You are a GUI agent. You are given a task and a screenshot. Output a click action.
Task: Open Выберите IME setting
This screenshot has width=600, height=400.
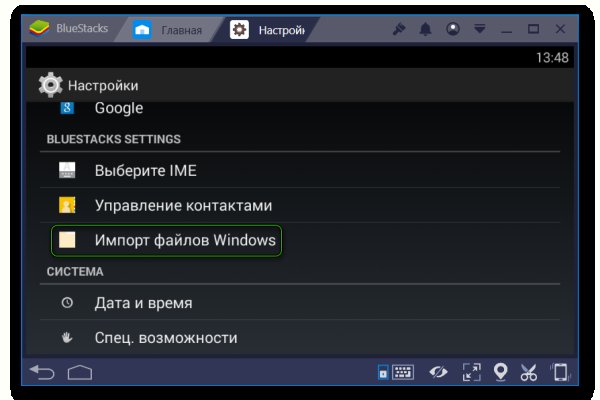(145, 171)
